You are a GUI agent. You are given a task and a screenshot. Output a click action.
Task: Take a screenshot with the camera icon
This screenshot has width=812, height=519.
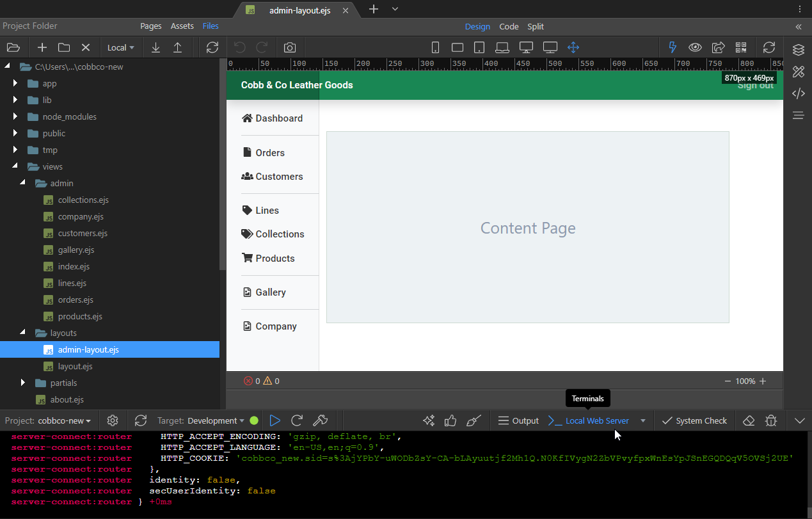(x=289, y=47)
